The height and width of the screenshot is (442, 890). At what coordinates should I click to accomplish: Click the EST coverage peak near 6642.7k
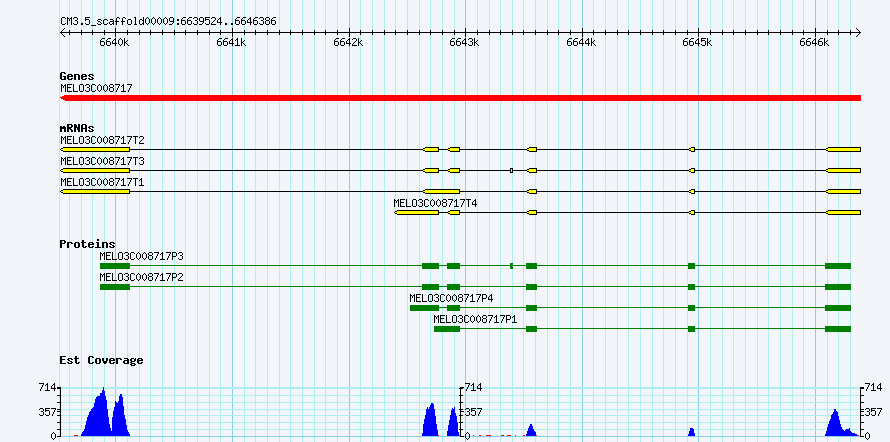pyautogui.click(x=430, y=420)
